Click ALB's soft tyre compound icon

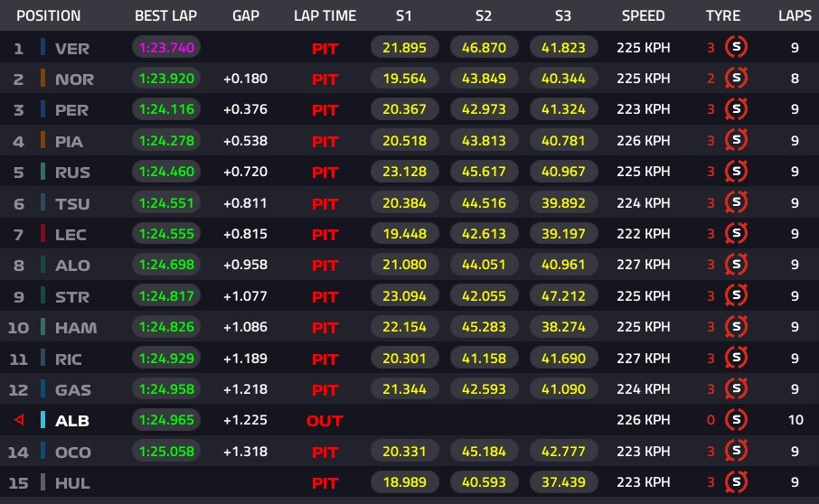[x=737, y=420]
